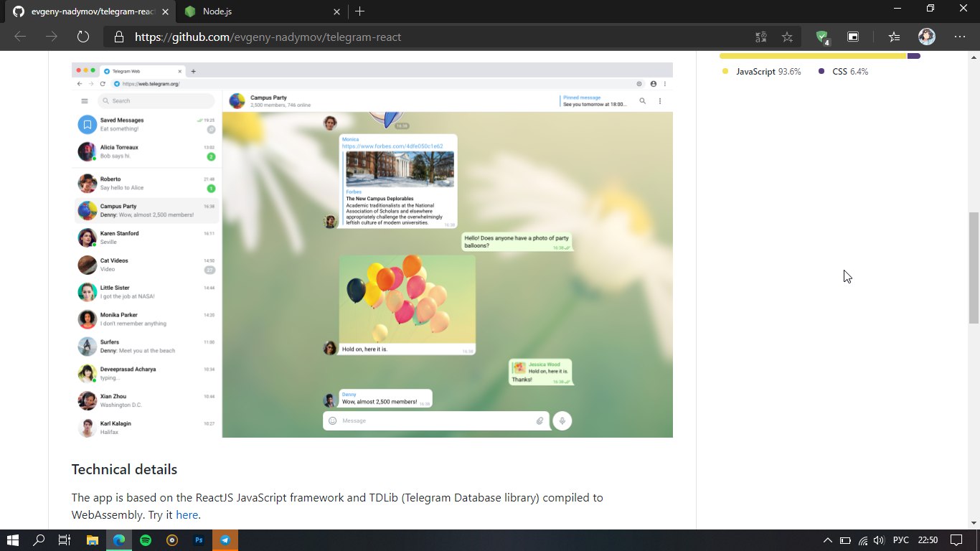This screenshot has width=980, height=551.
Task: Open the CSS 6.4% language link
Action: [844, 72]
